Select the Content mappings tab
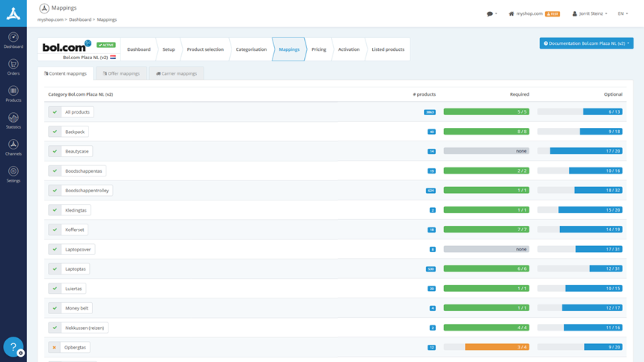Screen dimensions: 644x362 click(x=65, y=73)
